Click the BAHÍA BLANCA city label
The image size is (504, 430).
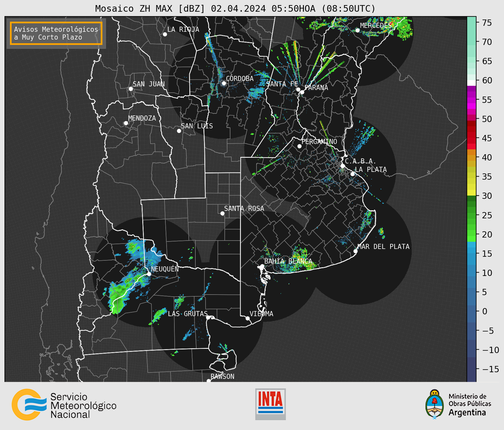288,261
